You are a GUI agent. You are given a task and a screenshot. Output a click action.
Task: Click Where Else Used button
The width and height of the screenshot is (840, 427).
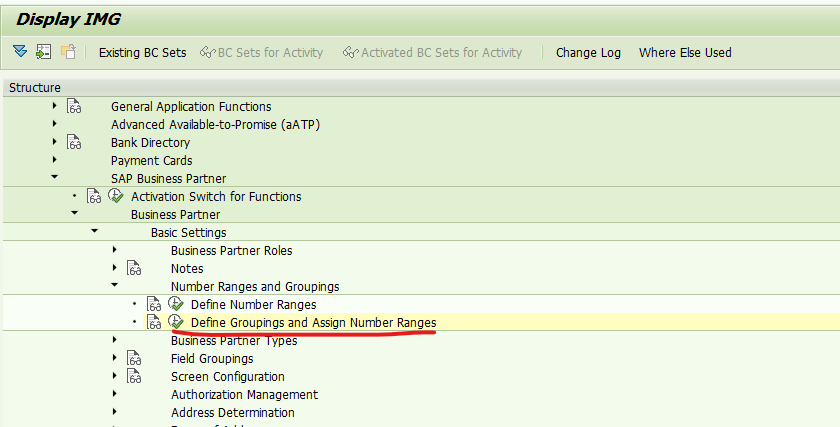[x=685, y=53]
